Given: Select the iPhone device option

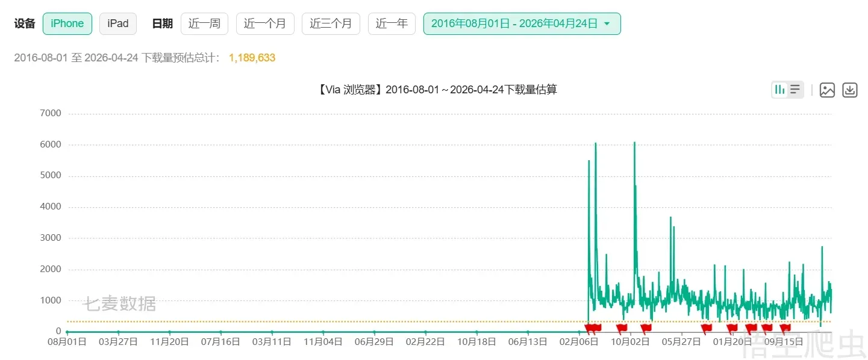Looking at the screenshot, I should tap(67, 23).
